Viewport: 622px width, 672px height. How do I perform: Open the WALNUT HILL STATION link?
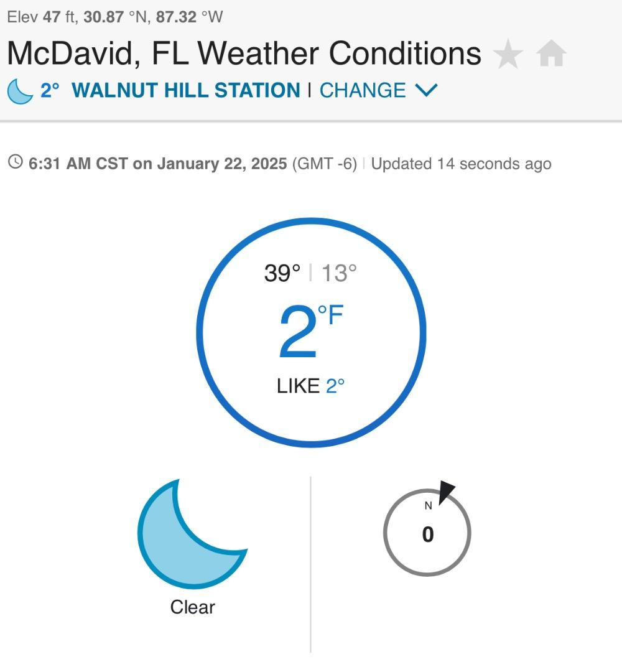(185, 91)
